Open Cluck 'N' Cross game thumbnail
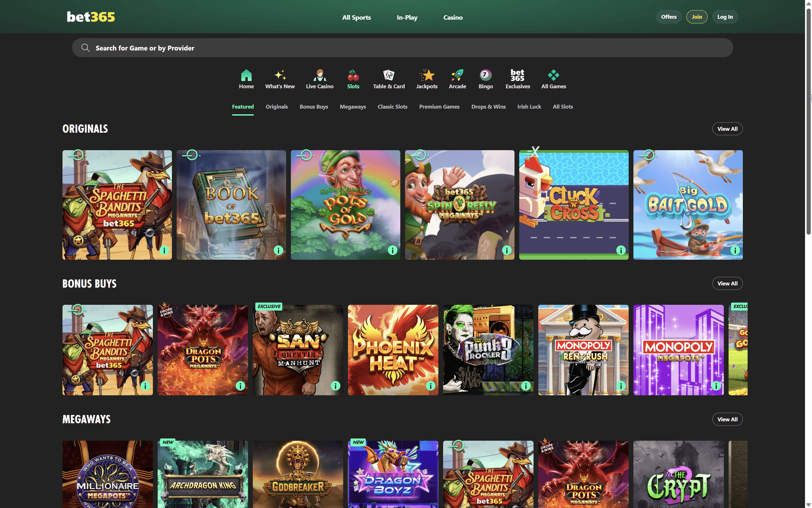 click(574, 205)
